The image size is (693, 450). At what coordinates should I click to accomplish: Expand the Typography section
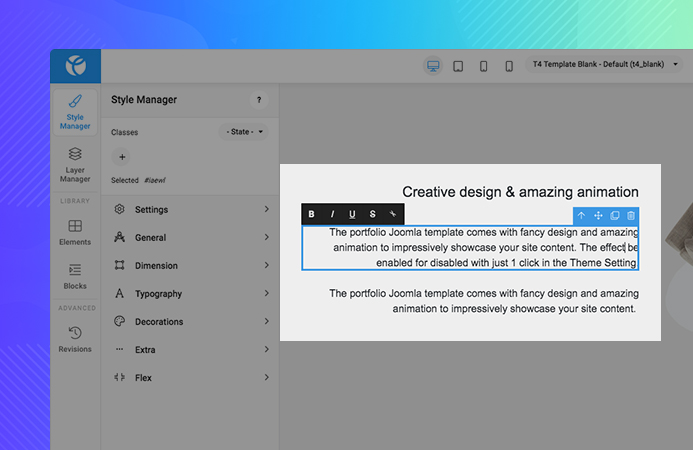[x=190, y=294]
